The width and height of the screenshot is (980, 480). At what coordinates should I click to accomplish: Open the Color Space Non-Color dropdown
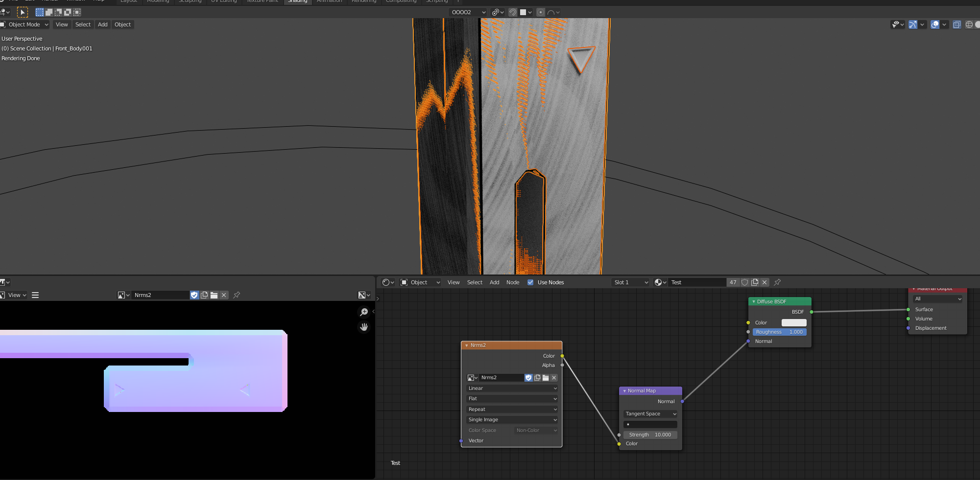[x=535, y=430]
